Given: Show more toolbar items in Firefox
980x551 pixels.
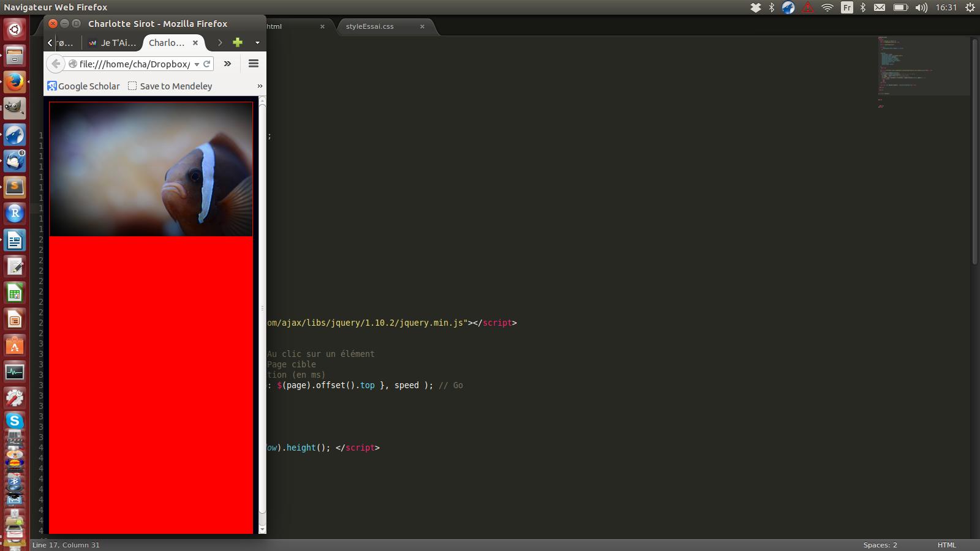Looking at the screenshot, I should (227, 64).
